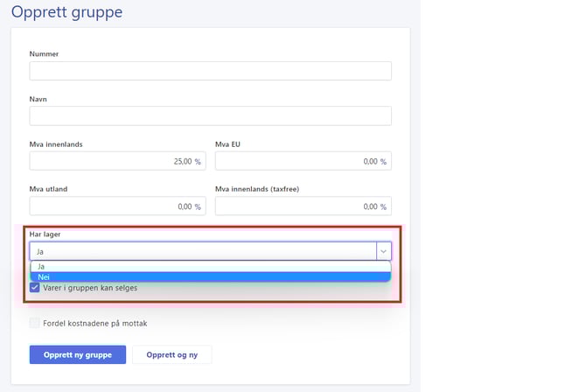
Task: Select the Mva utland input box
Action: (117, 206)
